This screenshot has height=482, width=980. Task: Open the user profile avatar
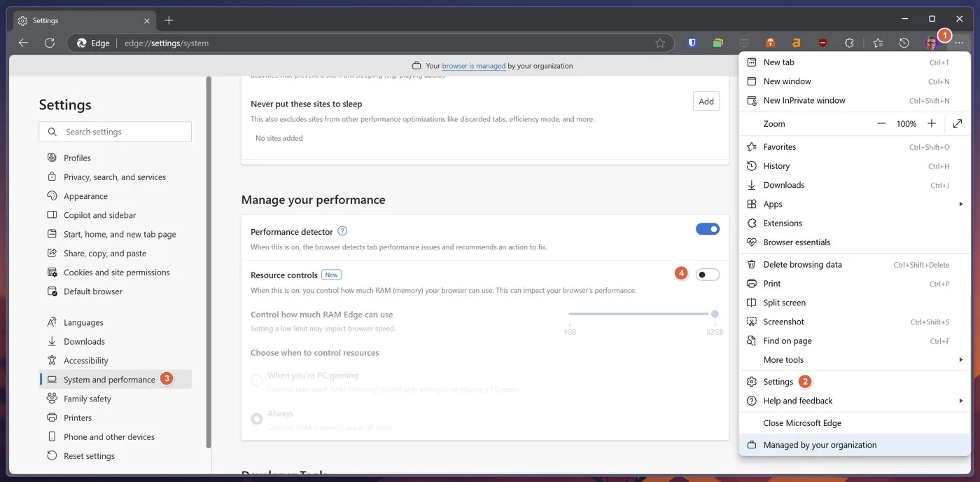(x=930, y=43)
